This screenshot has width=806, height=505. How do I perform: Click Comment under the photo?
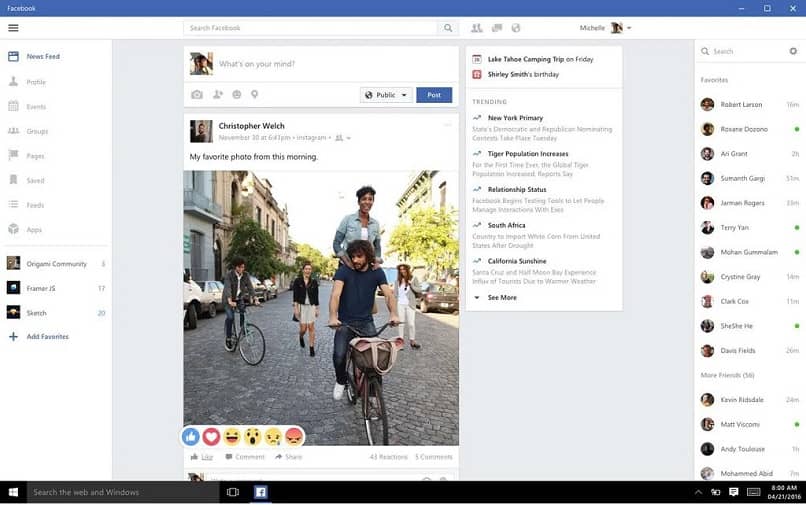[x=245, y=457]
